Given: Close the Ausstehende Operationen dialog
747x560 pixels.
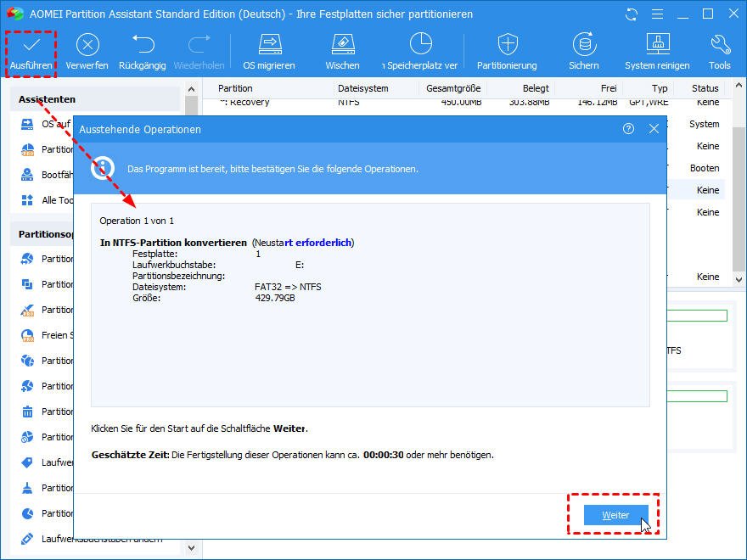Looking at the screenshot, I should point(654,129).
